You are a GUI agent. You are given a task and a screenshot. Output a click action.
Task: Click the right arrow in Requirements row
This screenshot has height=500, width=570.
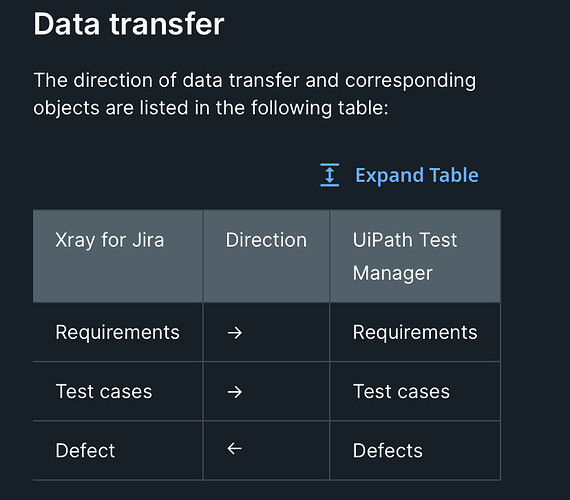(235, 332)
